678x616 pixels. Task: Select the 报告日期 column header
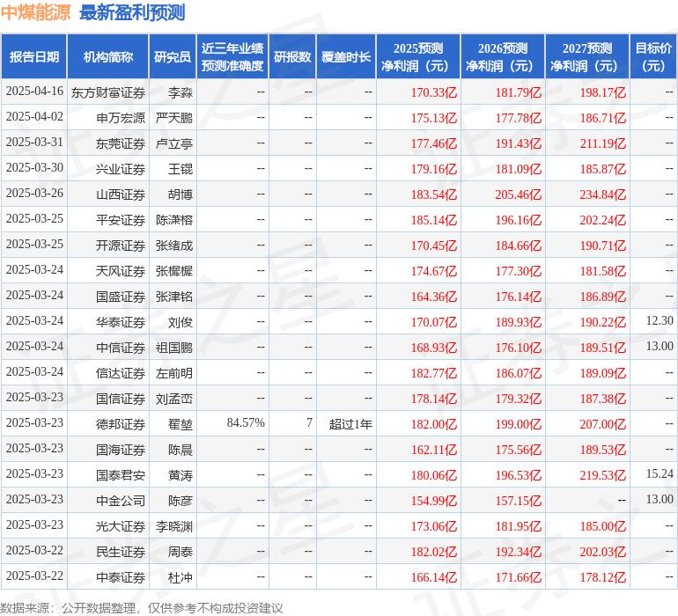(34, 56)
